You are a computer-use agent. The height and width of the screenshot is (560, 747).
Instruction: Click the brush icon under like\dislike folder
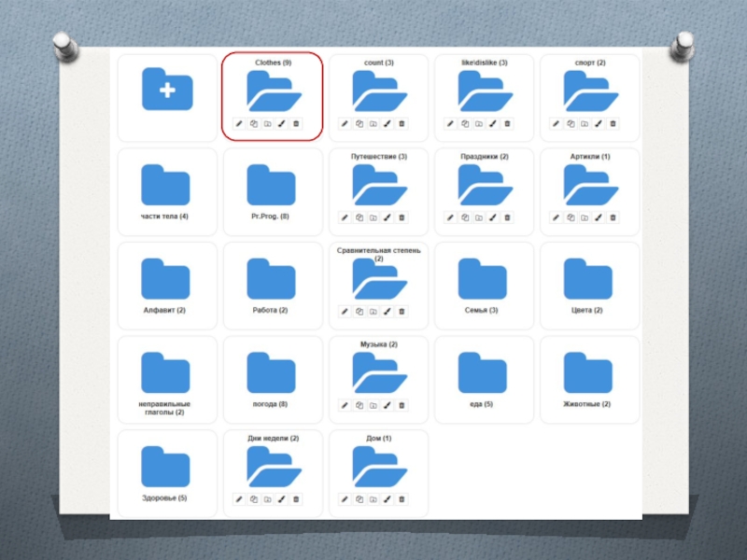[493, 123]
